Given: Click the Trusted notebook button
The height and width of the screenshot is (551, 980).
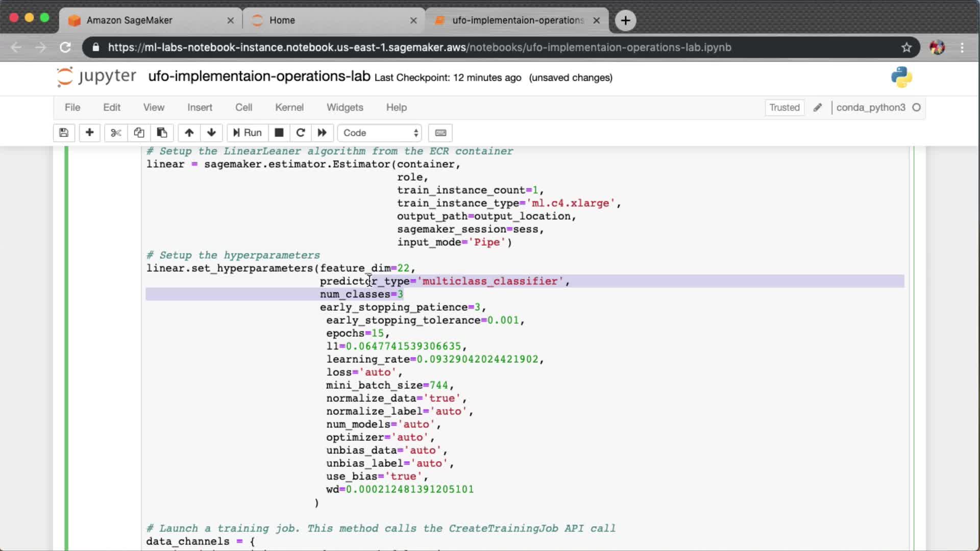Looking at the screenshot, I should [784, 107].
